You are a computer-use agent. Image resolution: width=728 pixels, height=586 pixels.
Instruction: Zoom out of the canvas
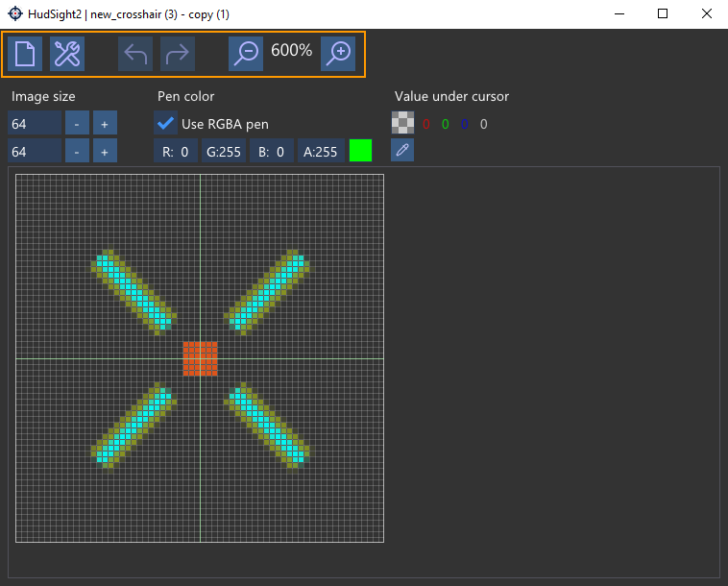click(x=246, y=54)
